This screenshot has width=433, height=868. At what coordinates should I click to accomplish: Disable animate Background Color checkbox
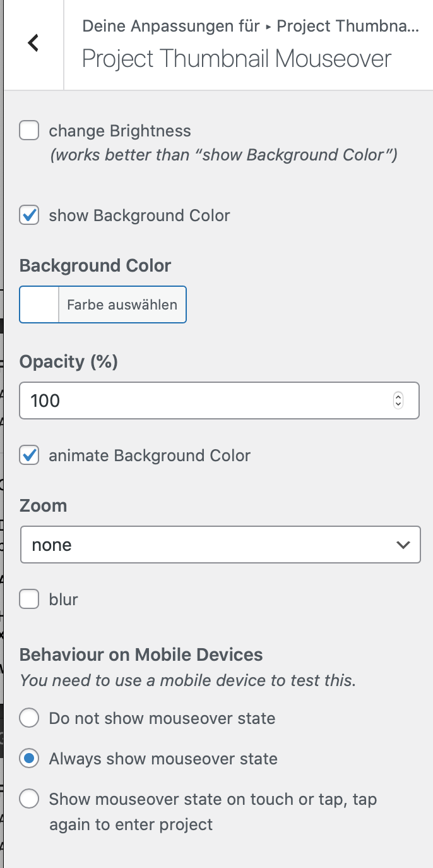[x=29, y=455]
